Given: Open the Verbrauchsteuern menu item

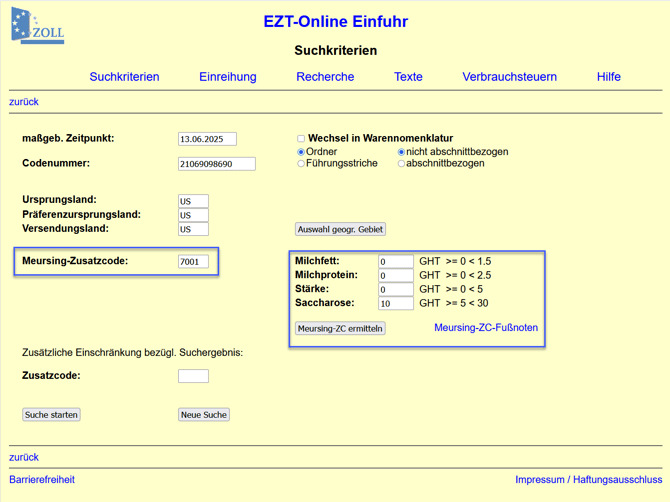Looking at the screenshot, I should point(509,77).
